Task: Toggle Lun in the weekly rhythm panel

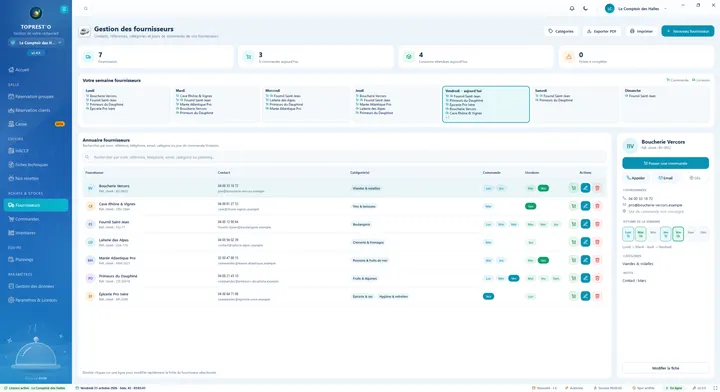Action: pyautogui.click(x=628, y=234)
